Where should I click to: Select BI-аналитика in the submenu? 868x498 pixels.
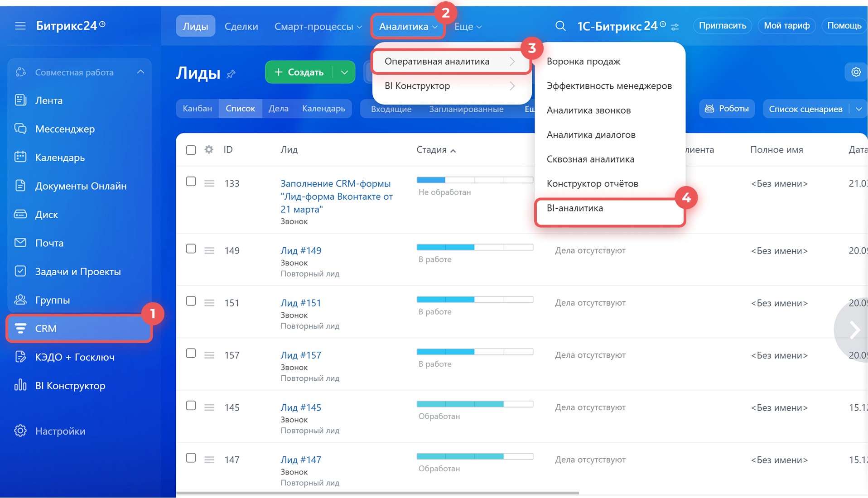click(574, 208)
